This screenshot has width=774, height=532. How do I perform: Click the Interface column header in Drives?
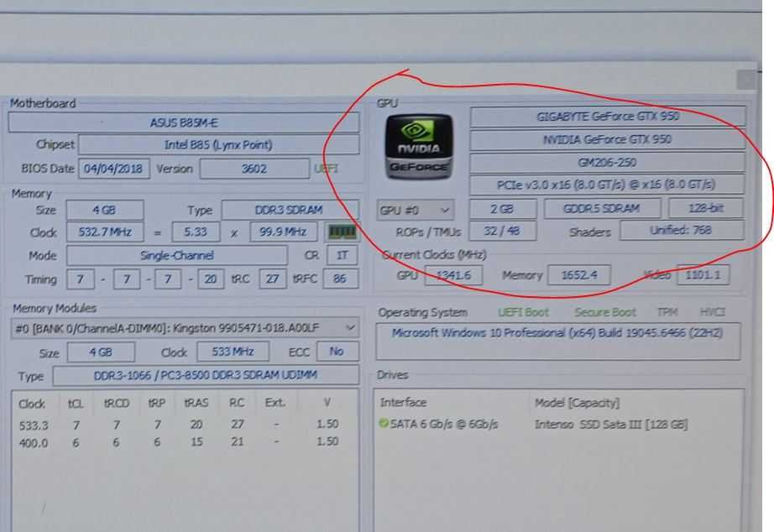(x=403, y=403)
